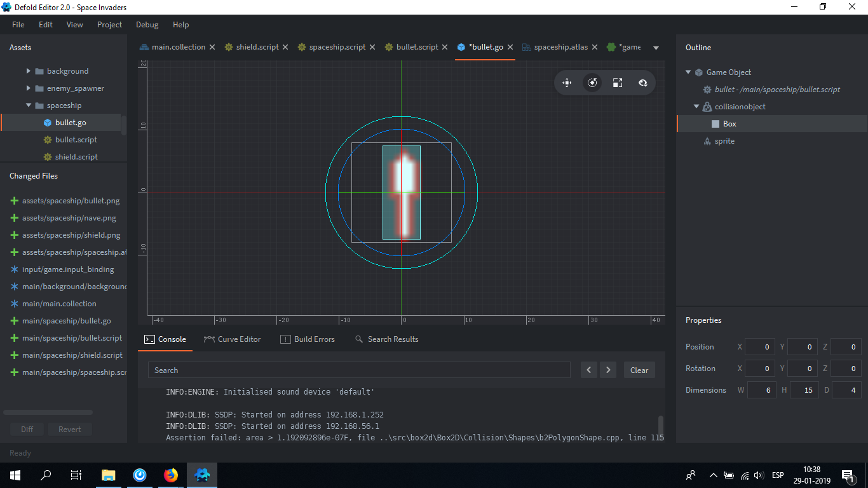Image resolution: width=868 pixels, height=488 pixels.
Task: Switch to the Search Results tab
Action: pos(387,339)
